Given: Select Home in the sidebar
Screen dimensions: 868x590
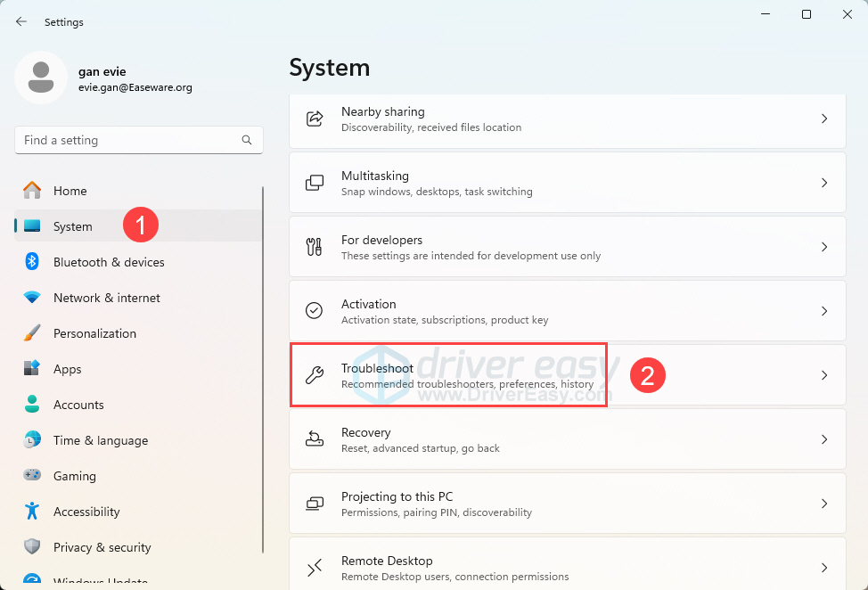Looking at the screenshot, I should [x=70, y=191].
